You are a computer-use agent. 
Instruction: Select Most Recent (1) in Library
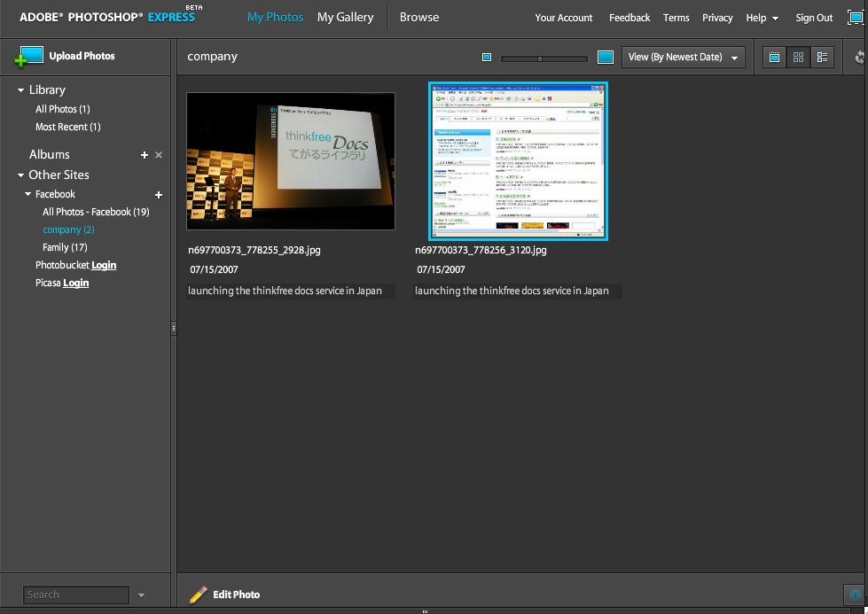(68, 127)
